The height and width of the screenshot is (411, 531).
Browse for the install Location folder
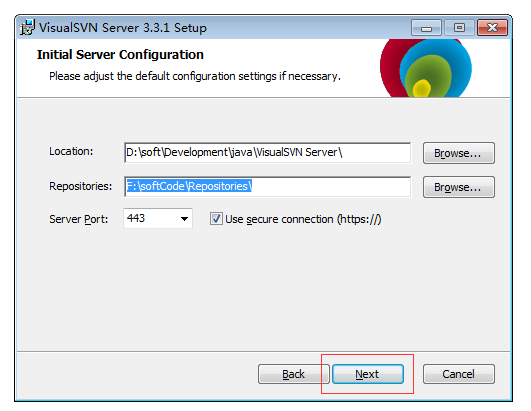coord(459,153)
